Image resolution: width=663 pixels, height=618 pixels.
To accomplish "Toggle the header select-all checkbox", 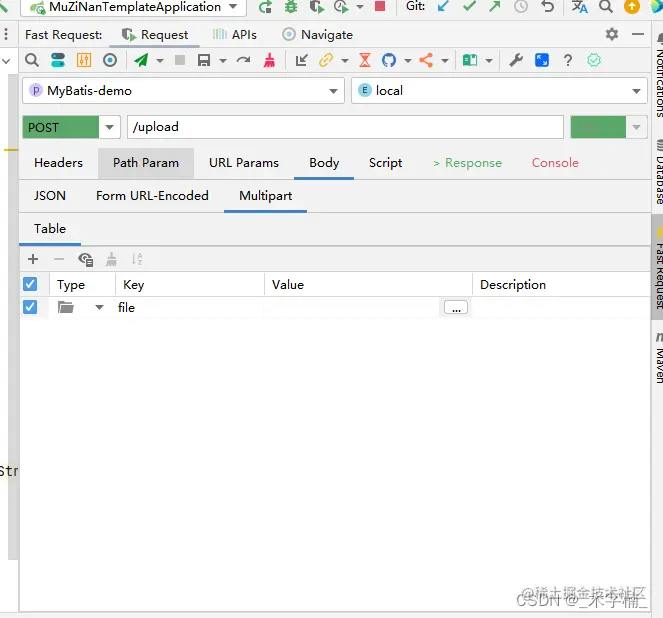I will tap(30, 284).
